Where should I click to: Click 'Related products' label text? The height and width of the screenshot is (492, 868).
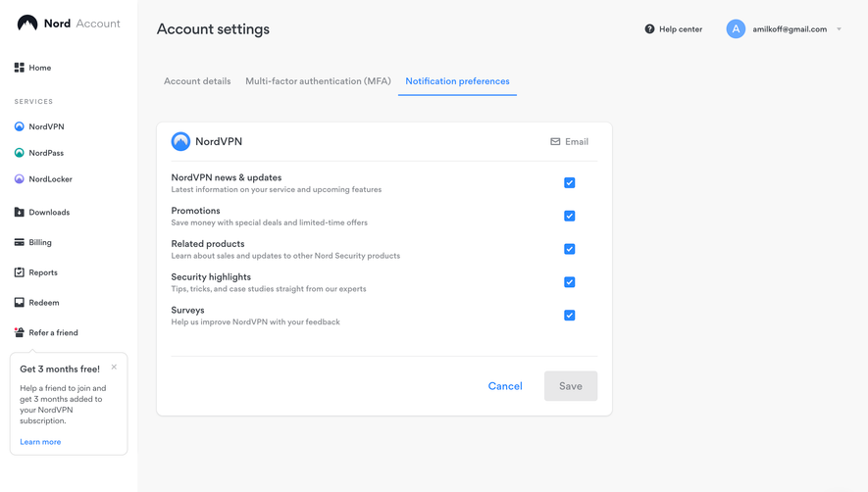208,244
